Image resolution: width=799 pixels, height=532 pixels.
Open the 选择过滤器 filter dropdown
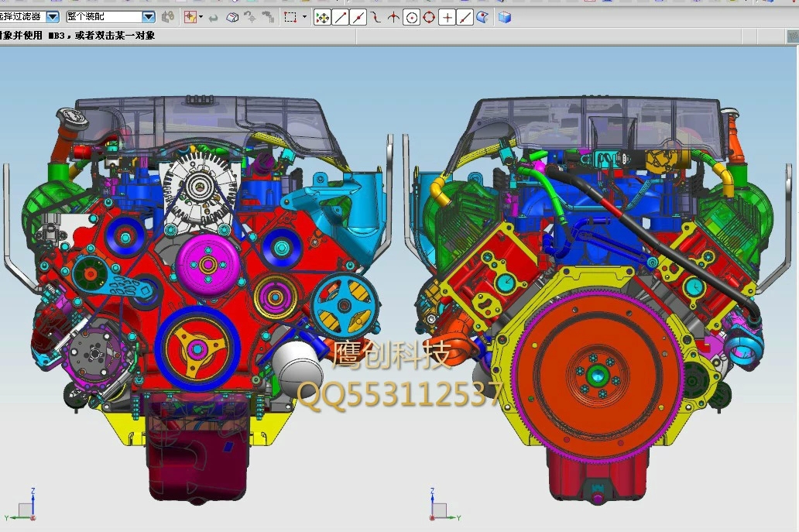coord(53,17)
